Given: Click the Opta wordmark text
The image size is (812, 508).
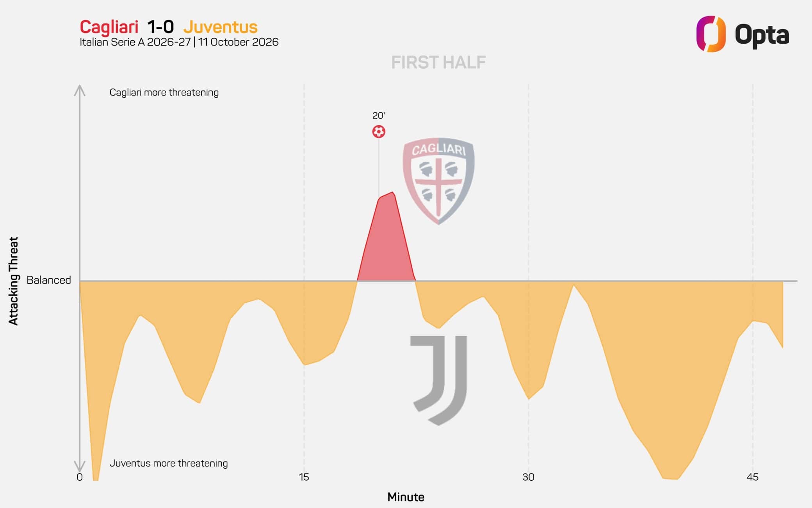Looking at the screenshot, I should point(762,36).
